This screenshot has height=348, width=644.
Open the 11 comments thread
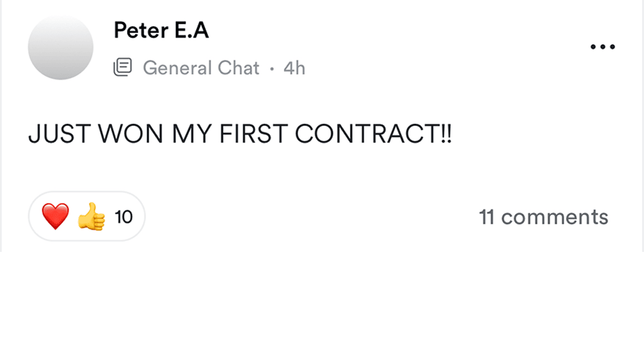tap(543, 217)
